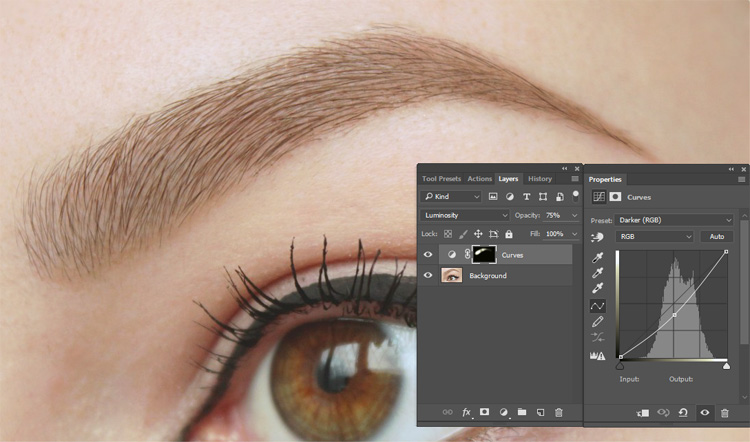
Task: Lock transparent pixels icon
Action: [448, 234]
